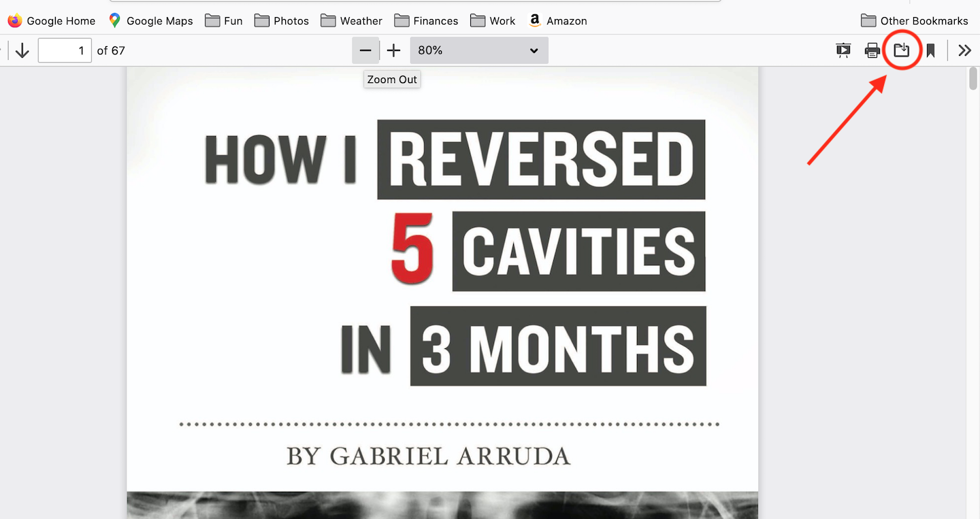Open the Fun bookmarks folder
The image size is (980, 519).
223,20
